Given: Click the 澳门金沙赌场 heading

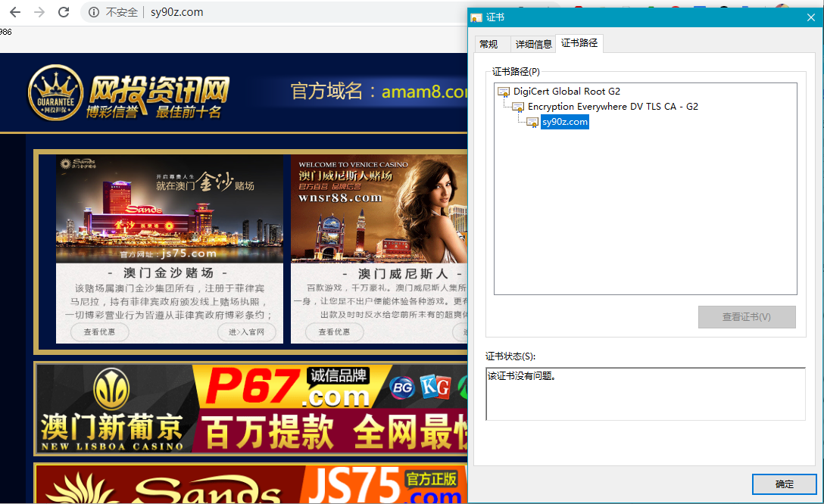Looking at the screenshot, I should click(x=168, y=273).
